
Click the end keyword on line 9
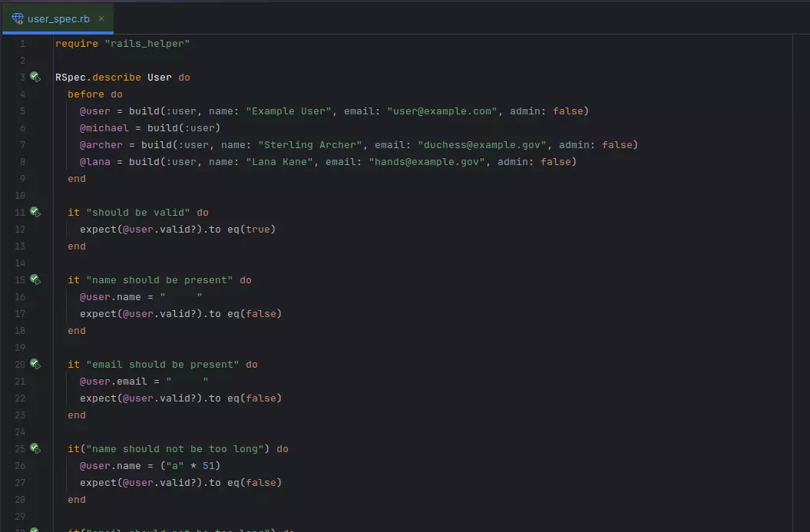(75, 178)
